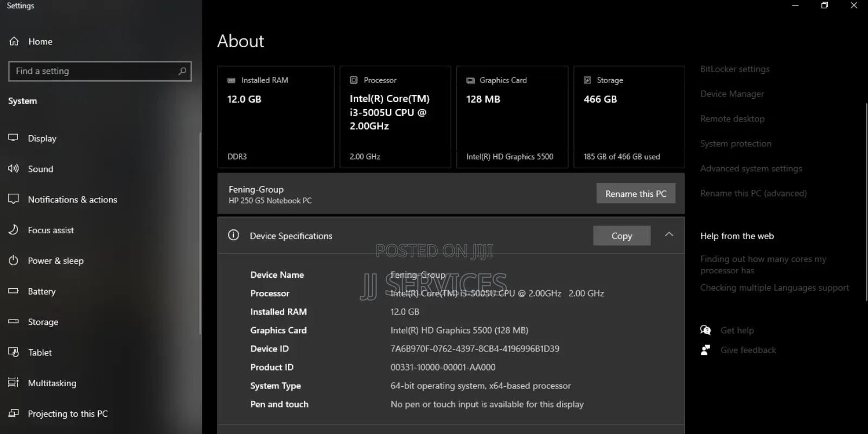Click the Sound speaker icon
This screenshot has height=434, width=868.
click(14, 169)
